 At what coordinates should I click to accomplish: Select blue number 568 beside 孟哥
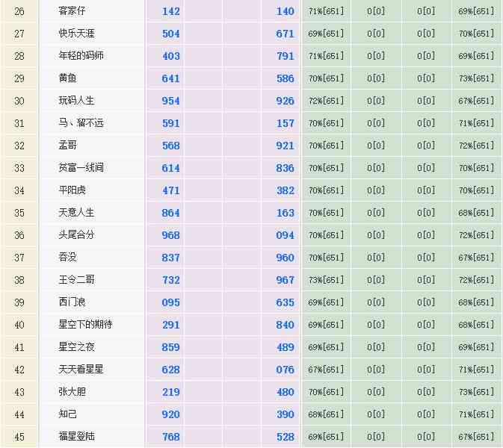(x=170, y=146)
